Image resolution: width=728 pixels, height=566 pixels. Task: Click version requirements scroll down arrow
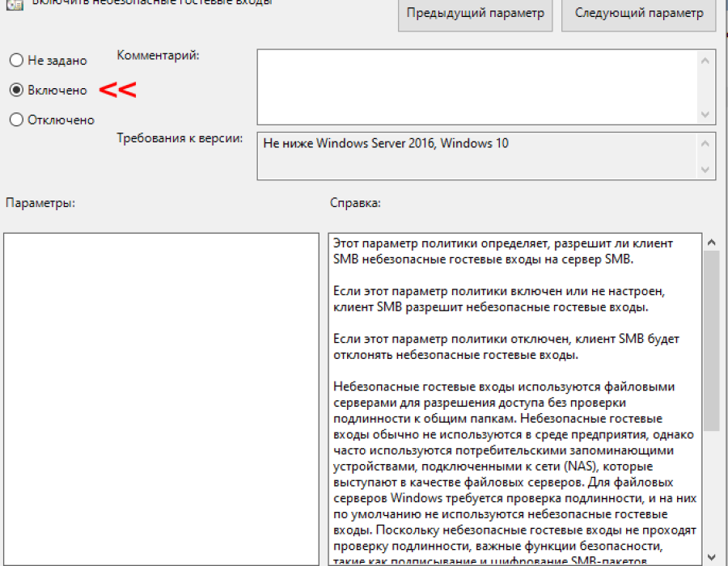click(705, 169)
